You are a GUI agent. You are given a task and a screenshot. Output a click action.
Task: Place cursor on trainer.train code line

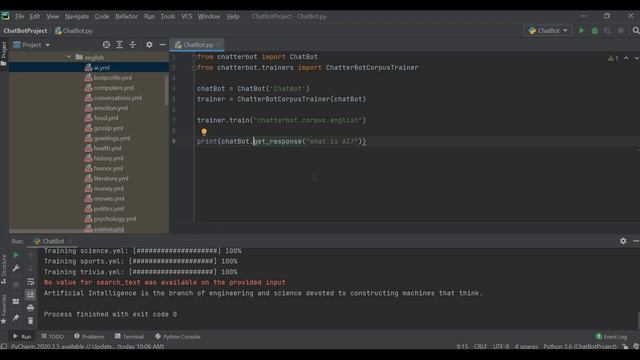point(282,120)
